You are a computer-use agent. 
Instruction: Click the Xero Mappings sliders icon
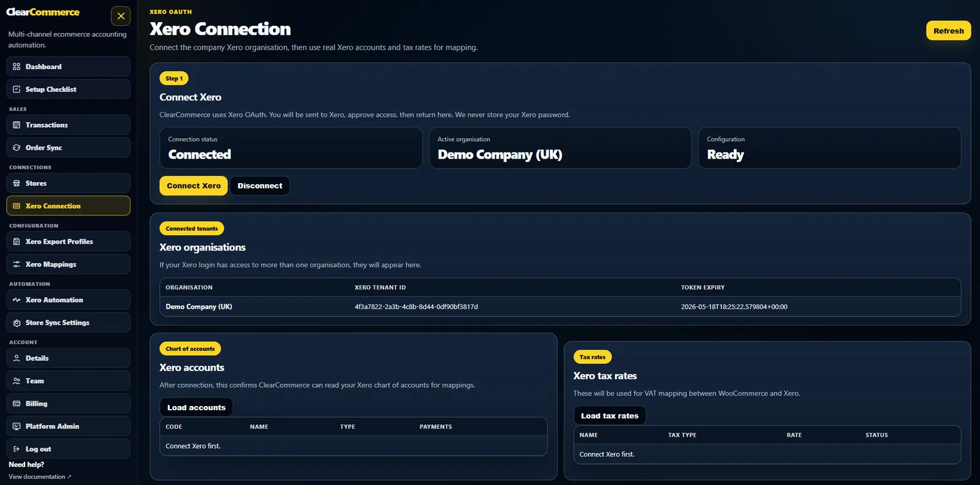tap(17, 264)
